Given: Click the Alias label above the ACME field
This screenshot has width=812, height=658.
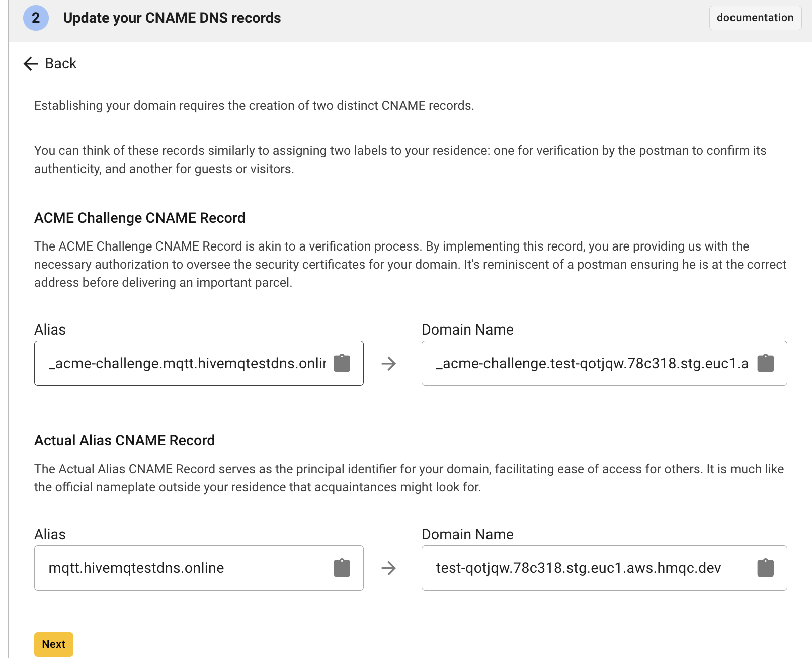Looking at the screenshot, I should [x=50, y=330].
